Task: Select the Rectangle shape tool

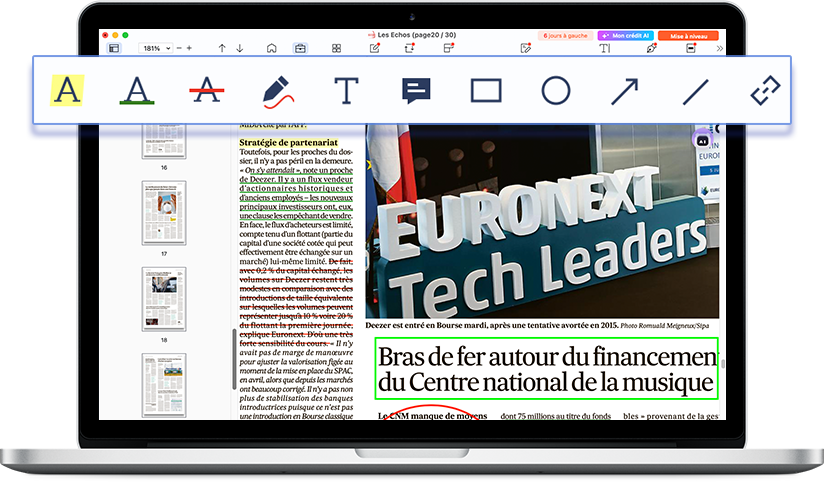Action: point(486,90)
